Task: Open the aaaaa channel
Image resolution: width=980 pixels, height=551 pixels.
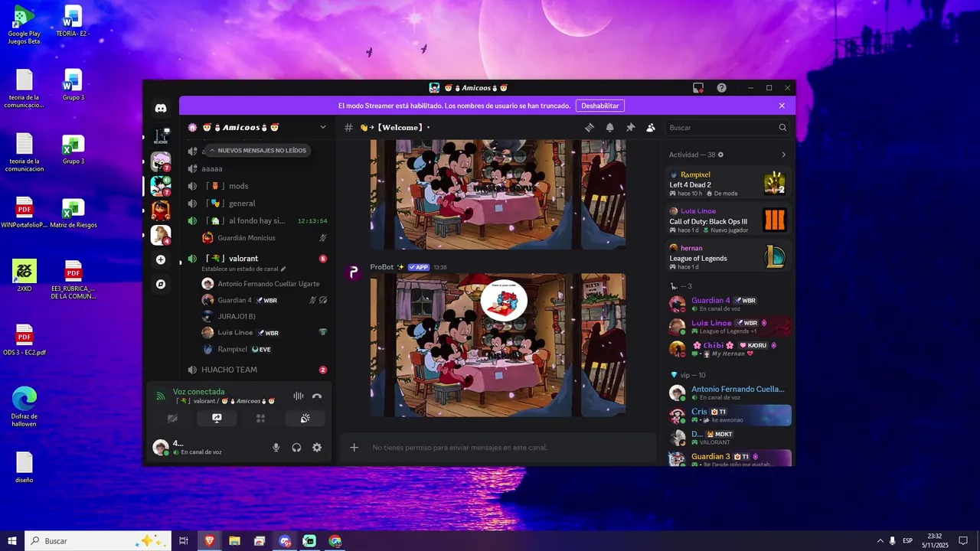Action: tap(257, 168)
